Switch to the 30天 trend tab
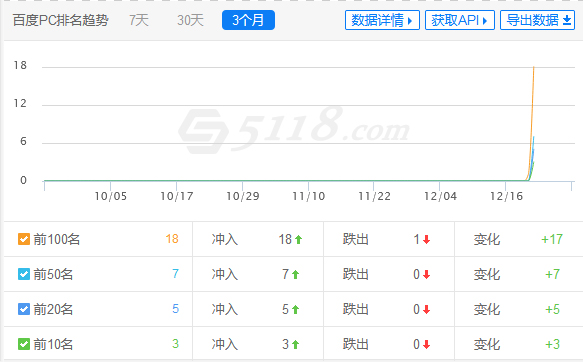583x362 pixels. tap(190, 20)
